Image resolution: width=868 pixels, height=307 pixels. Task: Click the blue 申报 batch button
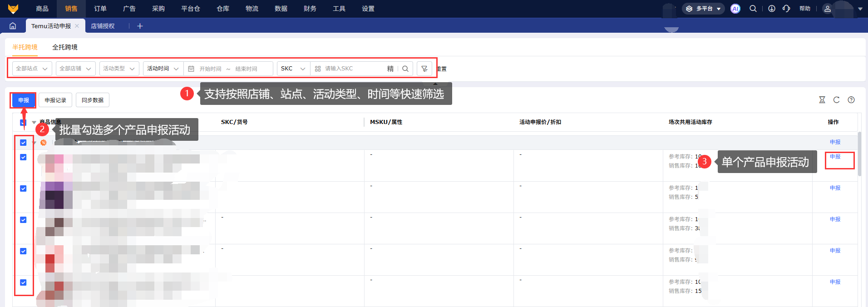click(24, 100)
